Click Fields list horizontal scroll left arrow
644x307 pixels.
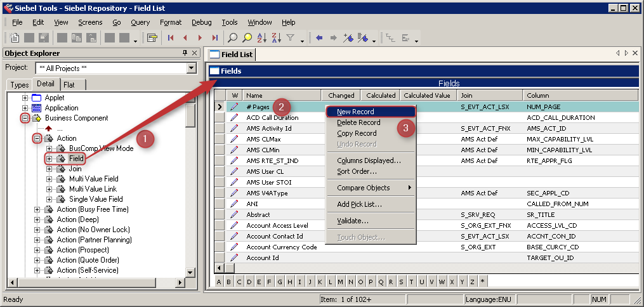point(220,268)
